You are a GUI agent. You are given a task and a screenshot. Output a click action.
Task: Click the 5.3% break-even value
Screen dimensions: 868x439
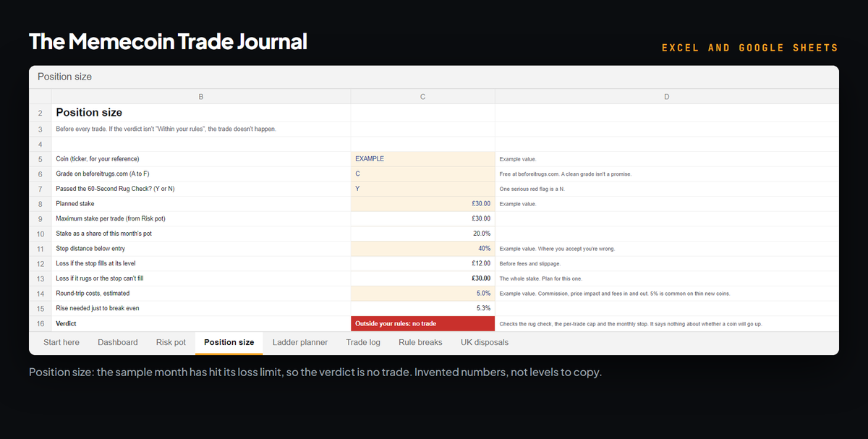484,308
